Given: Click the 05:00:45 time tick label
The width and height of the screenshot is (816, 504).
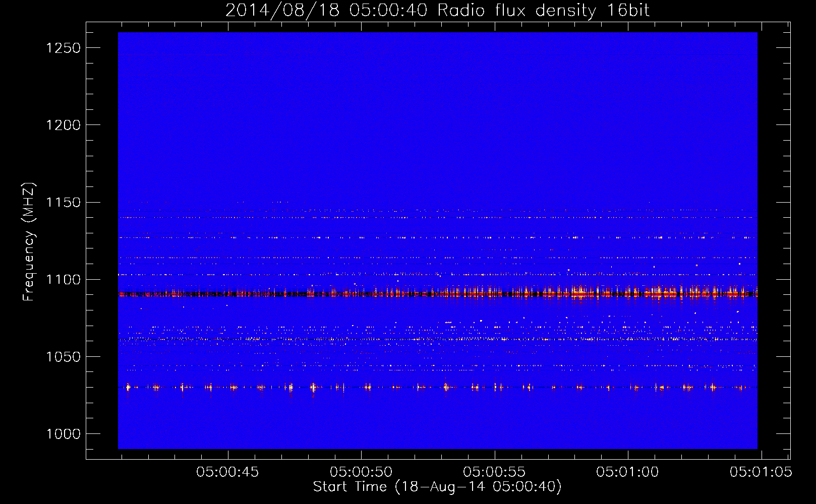Looking at the screenshot, I should (x=227, y=472).
